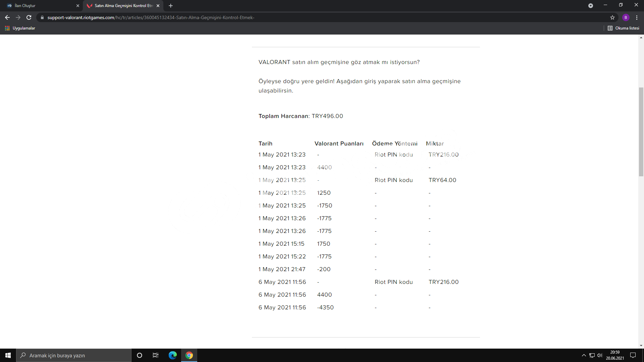This screenshot has height=362, width=644.
Task: Click the scrollbar down arrow
Action: [x=641, y=346]
